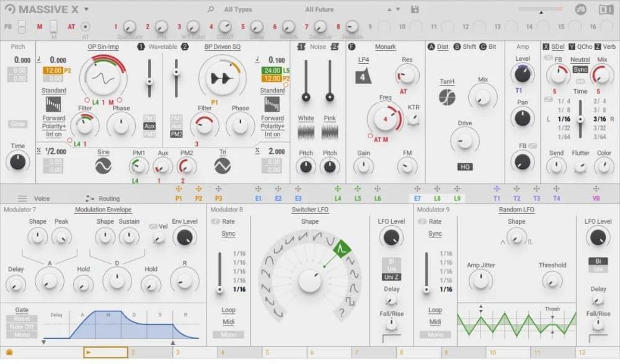
Task: Click the green modulation crosshair above L4
Action: [338, 189]
